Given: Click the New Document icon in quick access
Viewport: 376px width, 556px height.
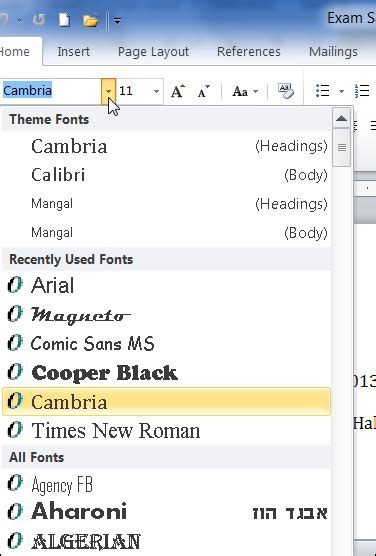Looking at the screenshot, I should 65,20.
